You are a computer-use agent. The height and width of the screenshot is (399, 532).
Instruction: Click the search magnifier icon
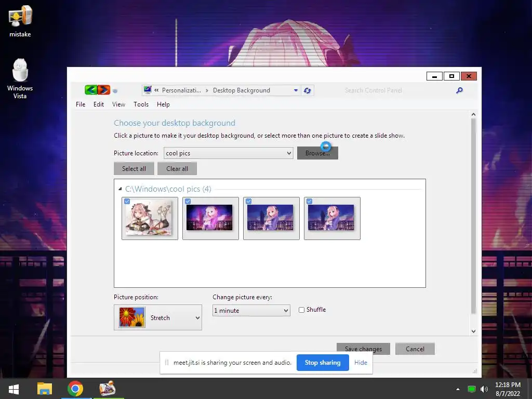(459, 90)
